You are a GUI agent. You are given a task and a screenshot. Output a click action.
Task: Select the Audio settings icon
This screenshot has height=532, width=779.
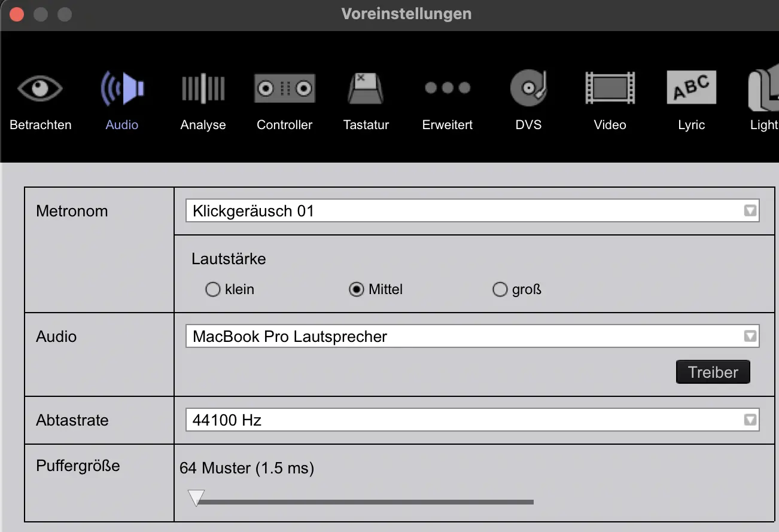point(121,99)
